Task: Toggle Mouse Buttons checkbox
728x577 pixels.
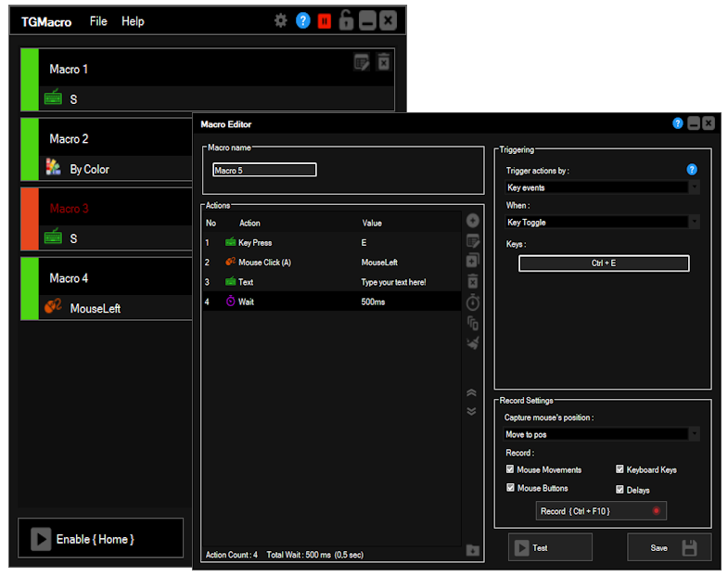Action: coord(510,488)
